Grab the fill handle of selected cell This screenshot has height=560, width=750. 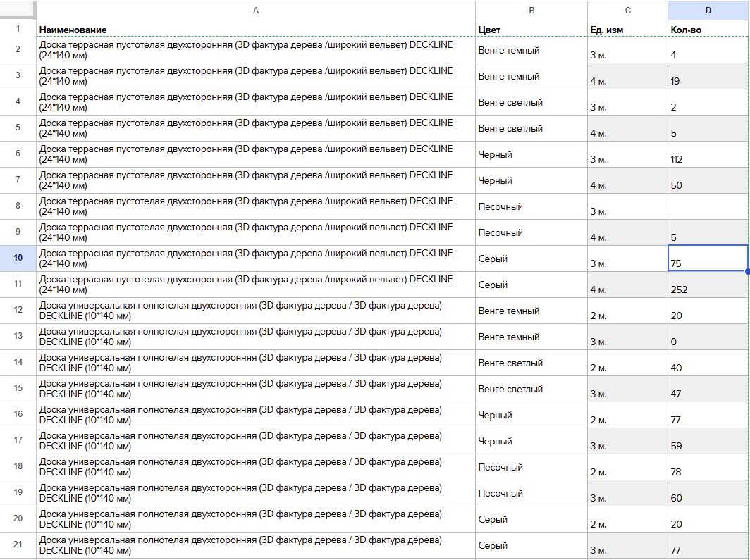click(x=747, y=271)
